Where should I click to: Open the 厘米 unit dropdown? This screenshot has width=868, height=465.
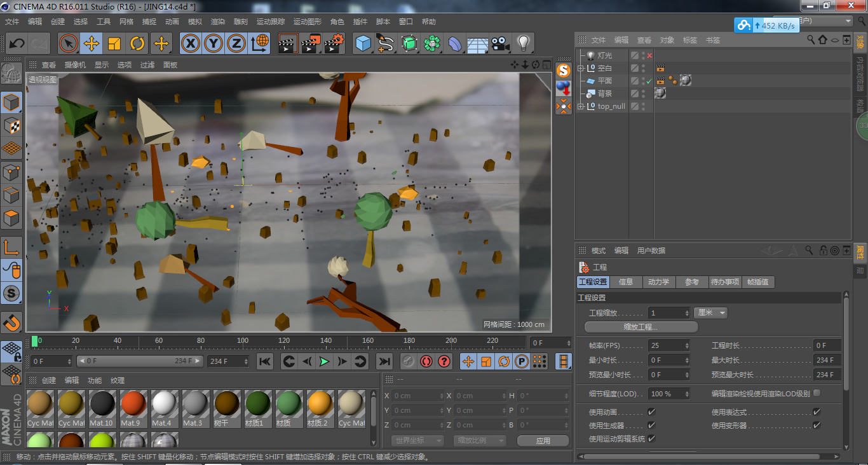tap(710, 312)
